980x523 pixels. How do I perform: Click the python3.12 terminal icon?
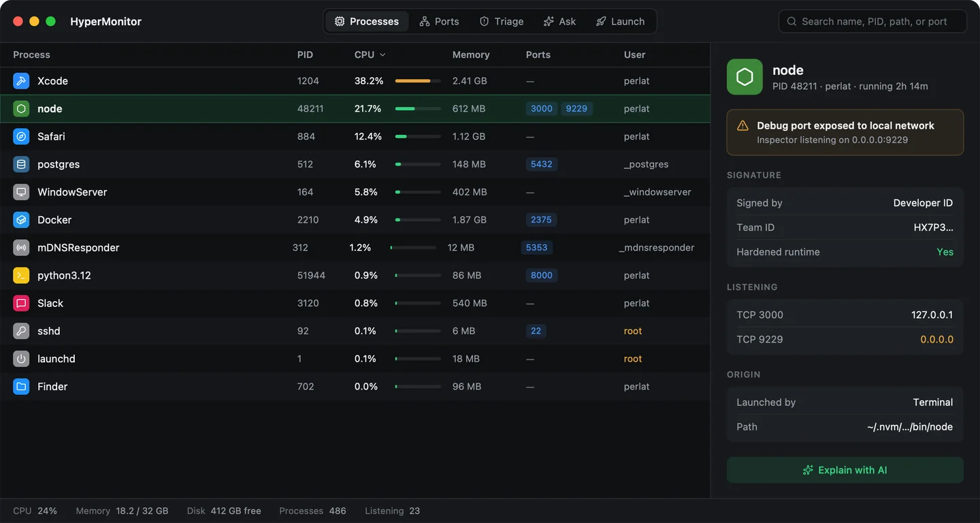click(x=21, y=275)
